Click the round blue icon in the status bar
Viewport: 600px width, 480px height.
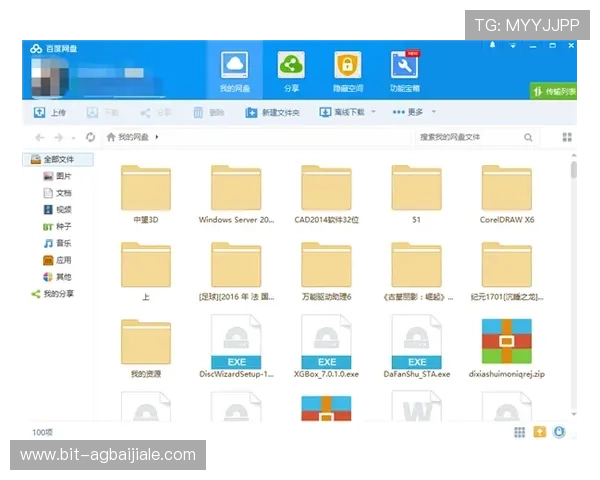pyautogui.click(x=559, y=432)
